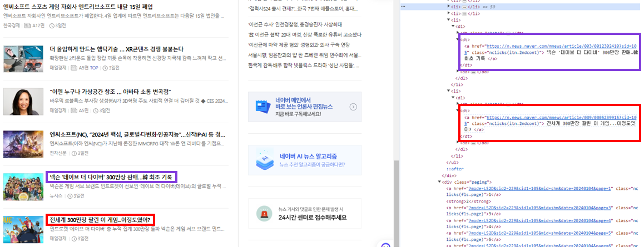
Task: Click the circled arrow on 언론사 편집뉴스 banner
Action: tap(353, 107)
